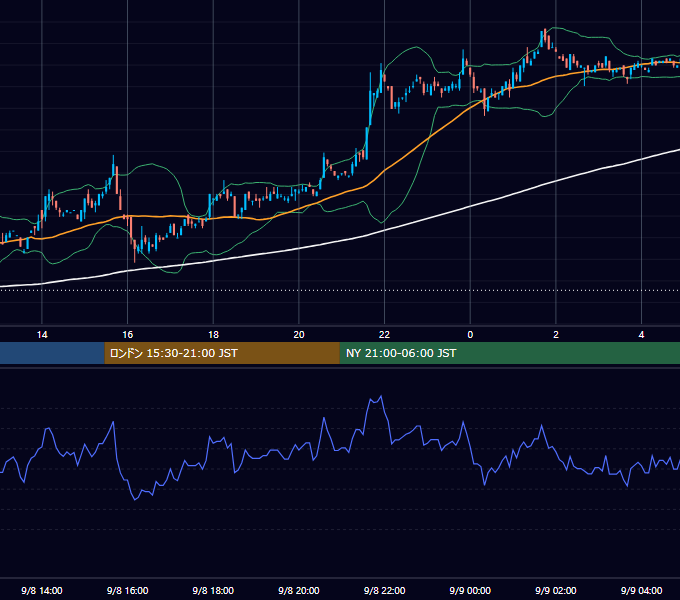Click the 9/8 14:00 label on oscillator axis
Screen dimensions: 680x600
[42, 590]
